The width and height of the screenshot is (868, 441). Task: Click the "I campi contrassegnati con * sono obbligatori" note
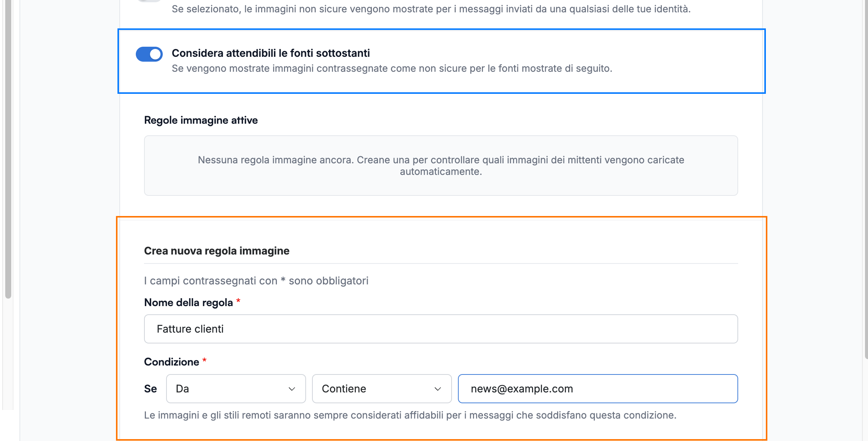pos(256,281)
